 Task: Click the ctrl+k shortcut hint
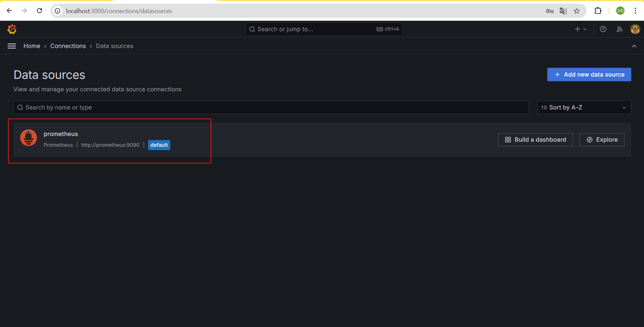coord(388,29)
